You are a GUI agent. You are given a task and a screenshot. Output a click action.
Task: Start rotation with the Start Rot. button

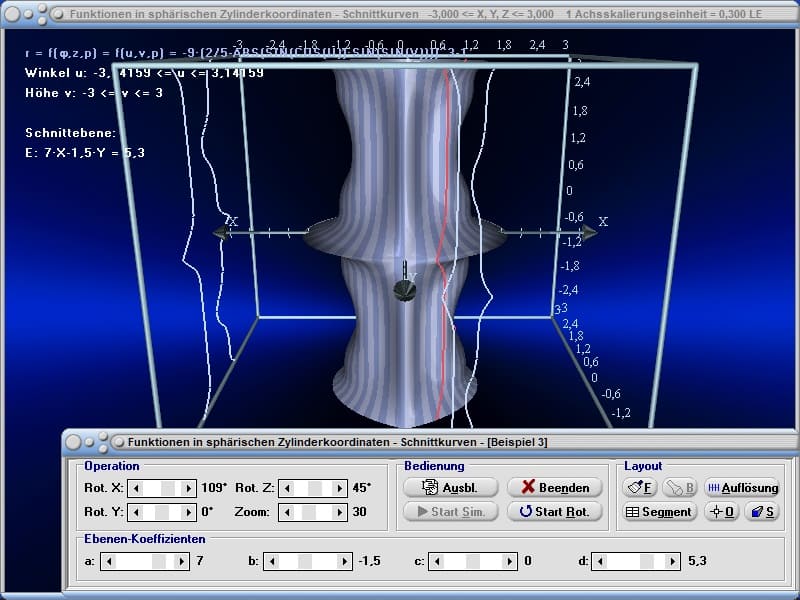pyautogui.click(x=555, y=511)
